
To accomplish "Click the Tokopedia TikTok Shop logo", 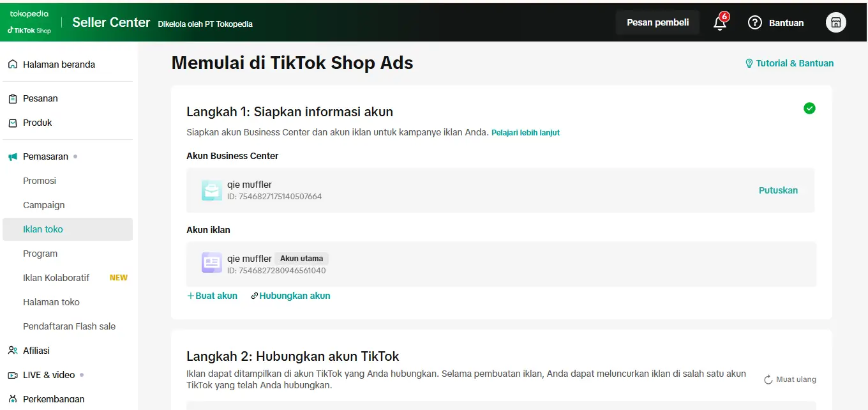I will pos(29,22).
